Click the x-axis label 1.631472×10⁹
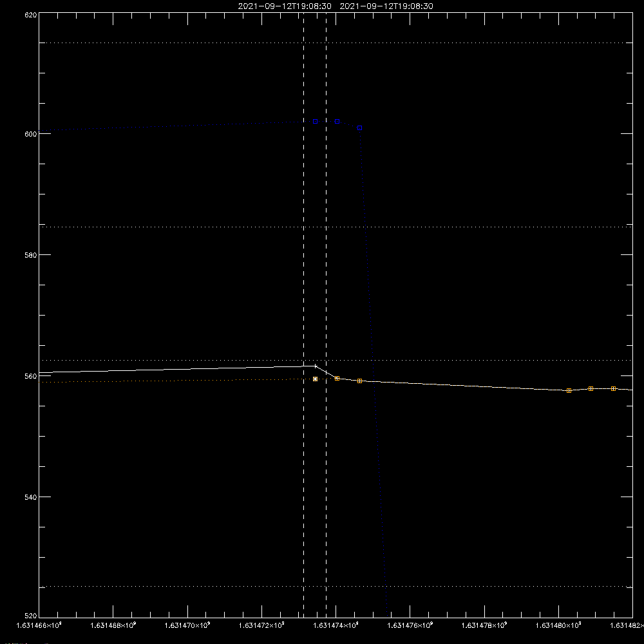 (x=261, y=625)
